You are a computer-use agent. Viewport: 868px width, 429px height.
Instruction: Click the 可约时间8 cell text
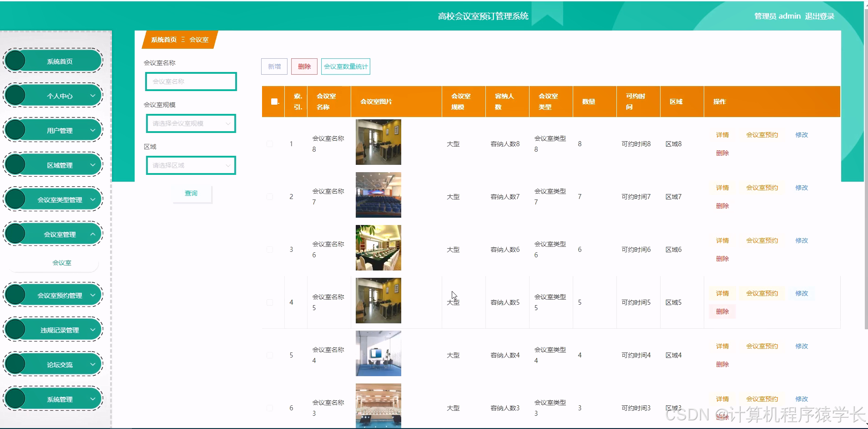[636, 144]
